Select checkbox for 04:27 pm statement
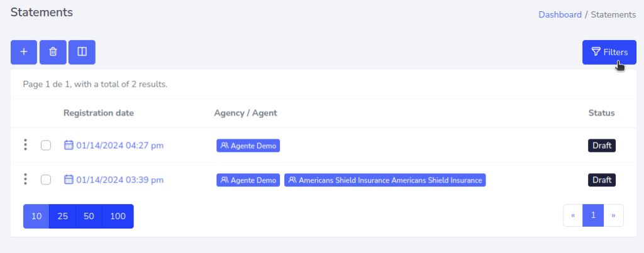The width and height of the screenshot is (644, 253). pos(46,146)
